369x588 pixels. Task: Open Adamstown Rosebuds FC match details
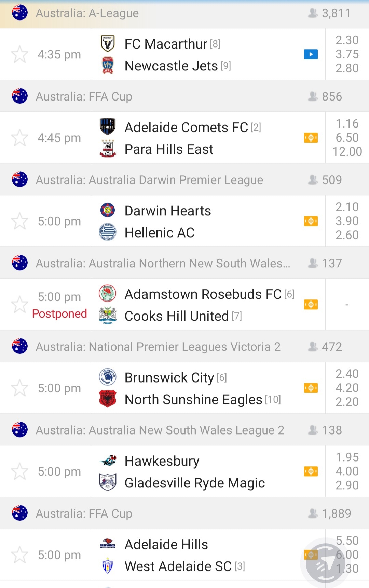(x=203, y=294)
